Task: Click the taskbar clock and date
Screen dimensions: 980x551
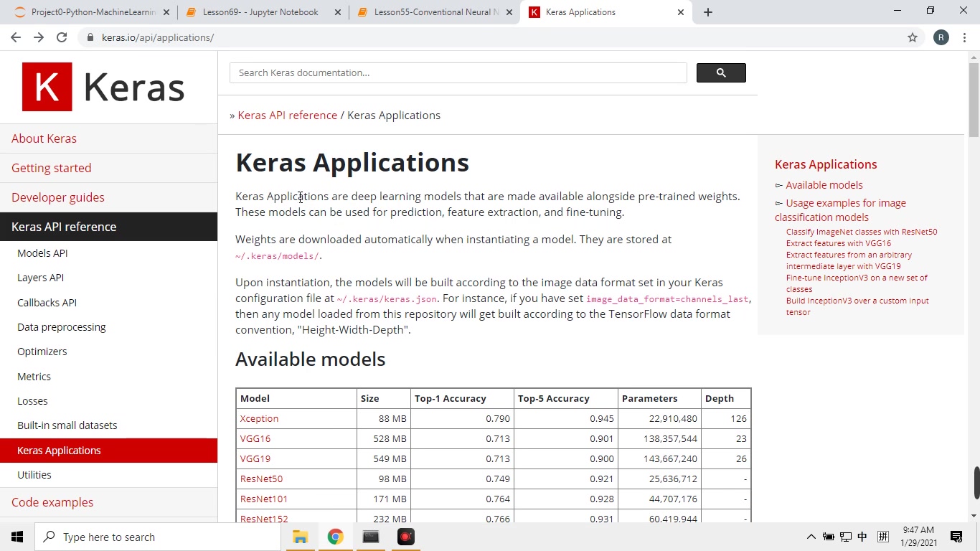Action: [x=918, y=537]
